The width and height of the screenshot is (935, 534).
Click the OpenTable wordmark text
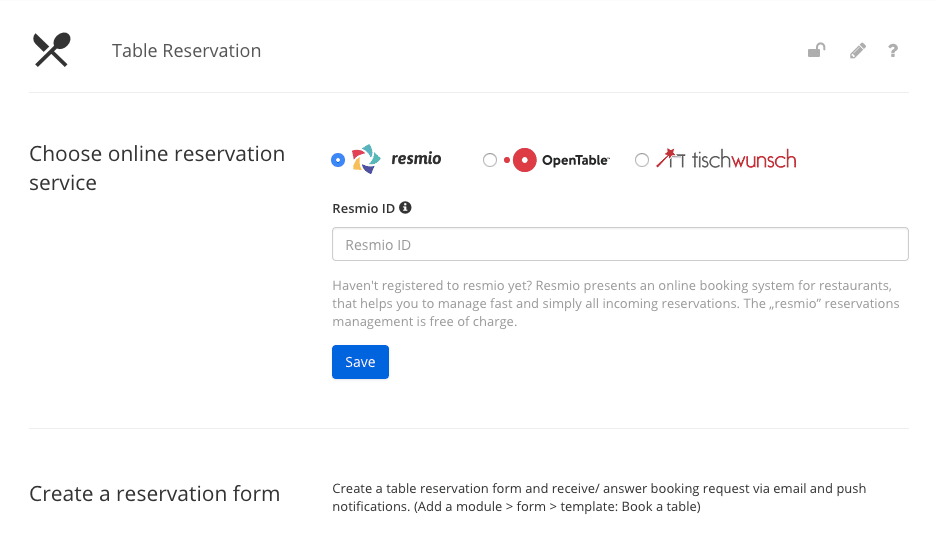point(575,160)
